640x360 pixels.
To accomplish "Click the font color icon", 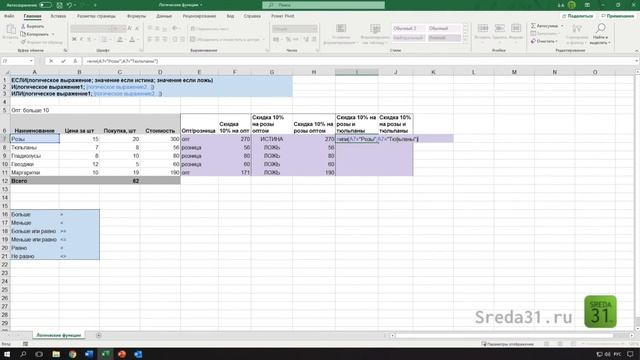I will tap(132, 40).
